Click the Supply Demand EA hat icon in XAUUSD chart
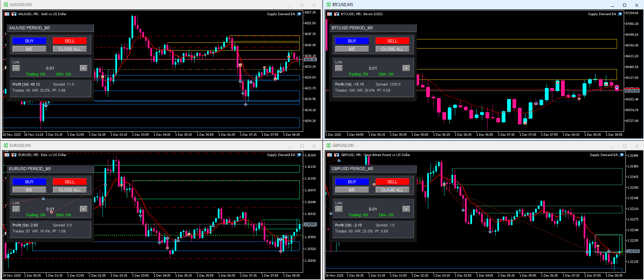 point(299,14)
